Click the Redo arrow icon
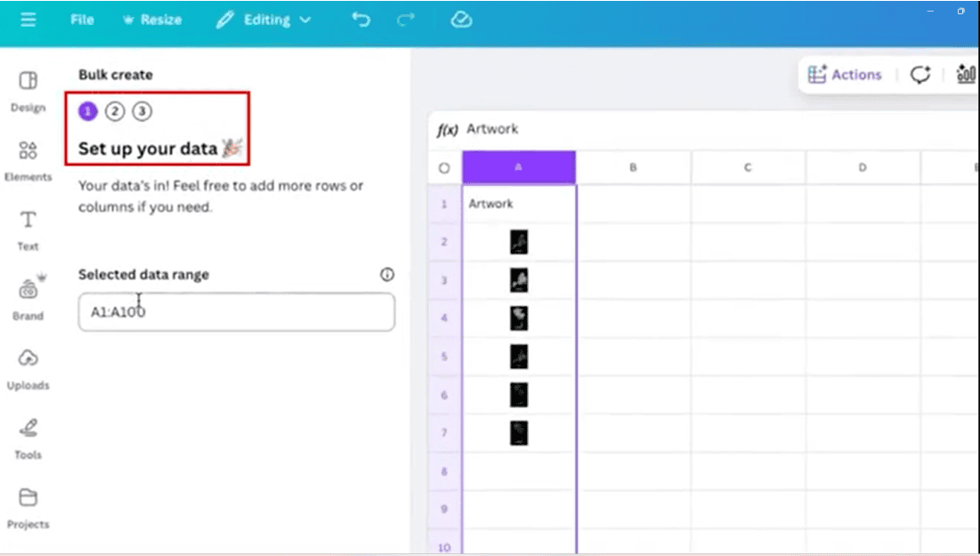 [x=407, y=20]
